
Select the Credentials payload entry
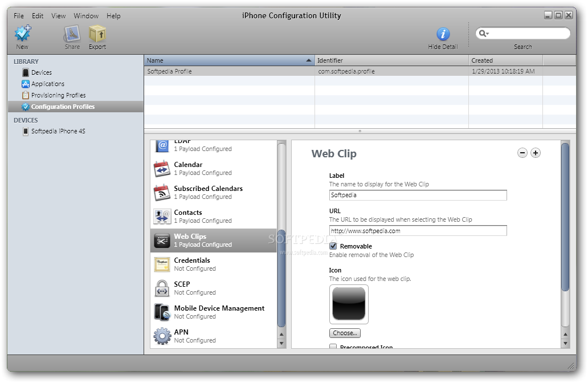(x=214, y=264)
